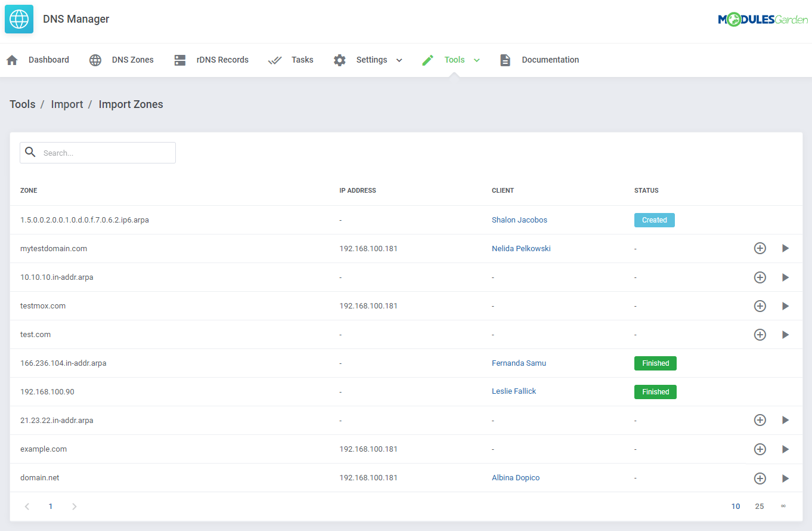The width and height of the screenshot is (812, 531).
Task: Run import for mytestdomain.com
Action: [x=785, y=248]
